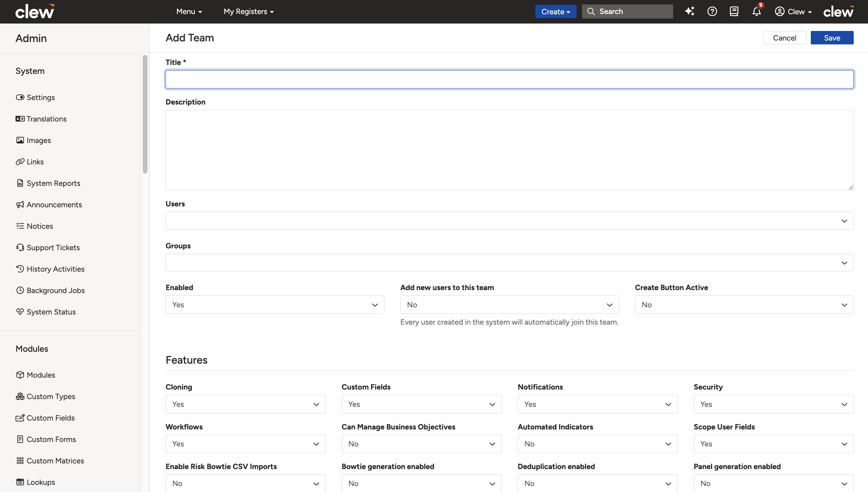
Task: Open the Add new users to this team dropdown
Action: (509, 305)
